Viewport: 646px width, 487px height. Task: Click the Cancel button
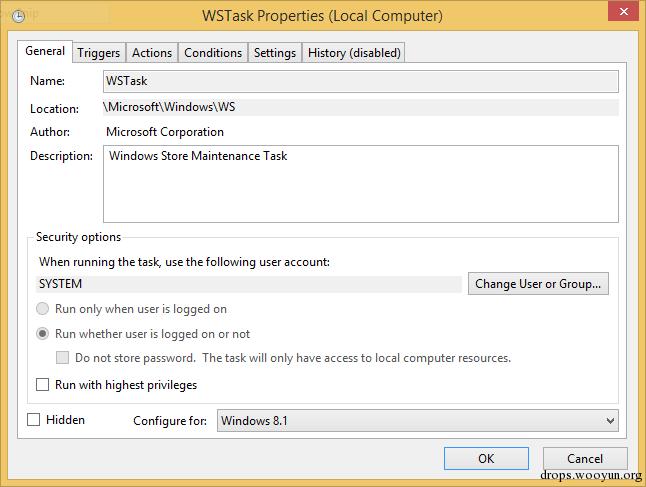(584, 459)
